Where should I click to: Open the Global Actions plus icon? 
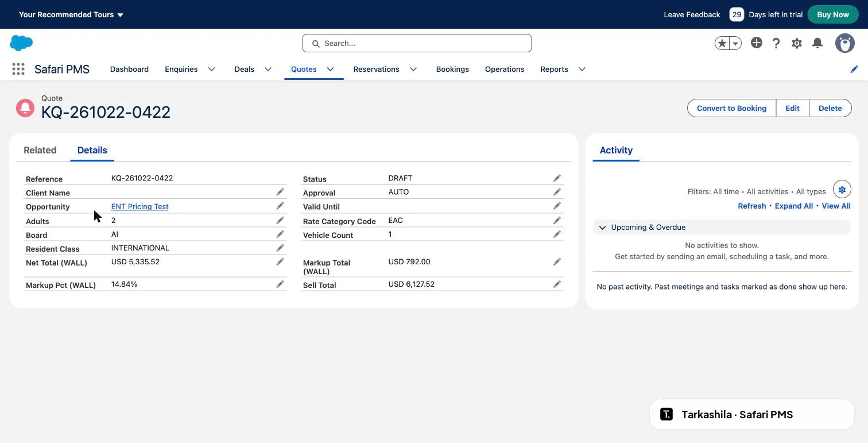(757, 43)
